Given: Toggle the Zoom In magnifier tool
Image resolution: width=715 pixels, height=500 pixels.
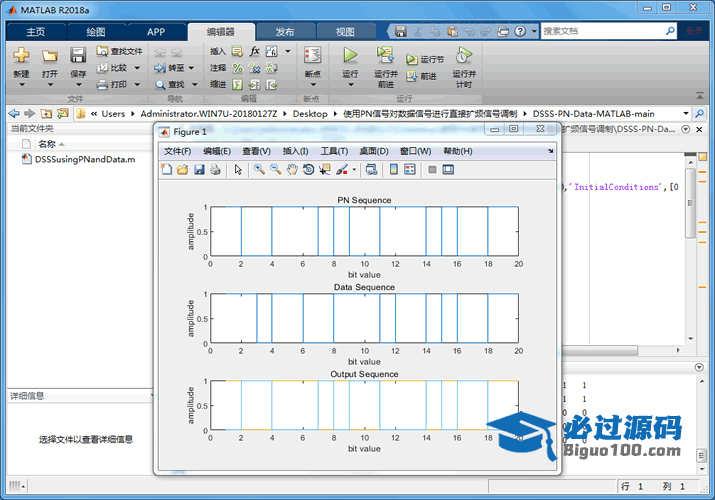Looking at the screenshot, I should pos(259,170).
